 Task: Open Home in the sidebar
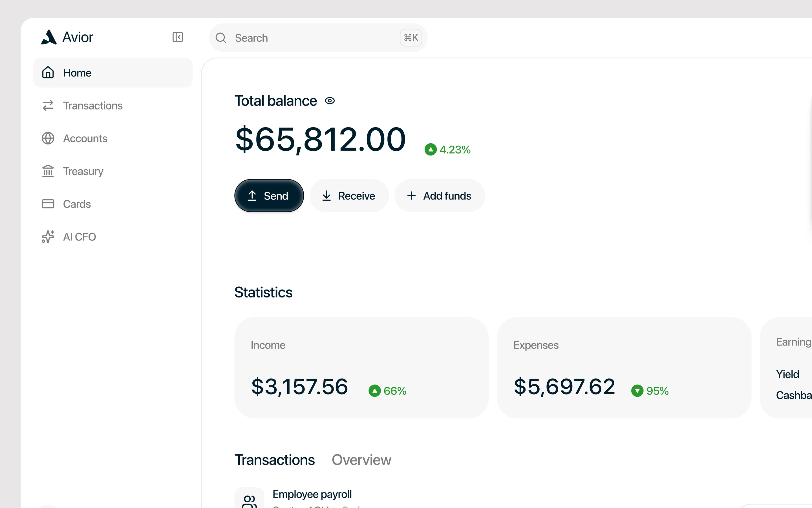(113, 73)
